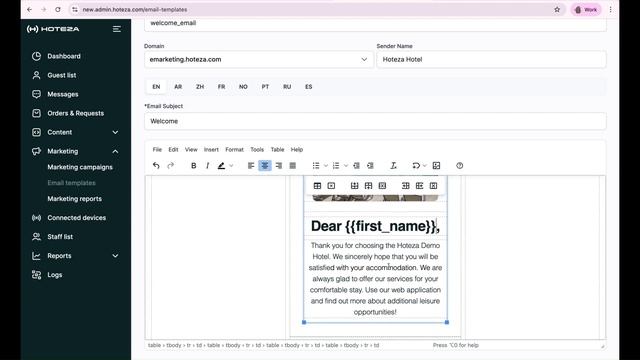Undo the last edit in editor toolbar
Screen dimensions: 640x360
pos(156,166)
